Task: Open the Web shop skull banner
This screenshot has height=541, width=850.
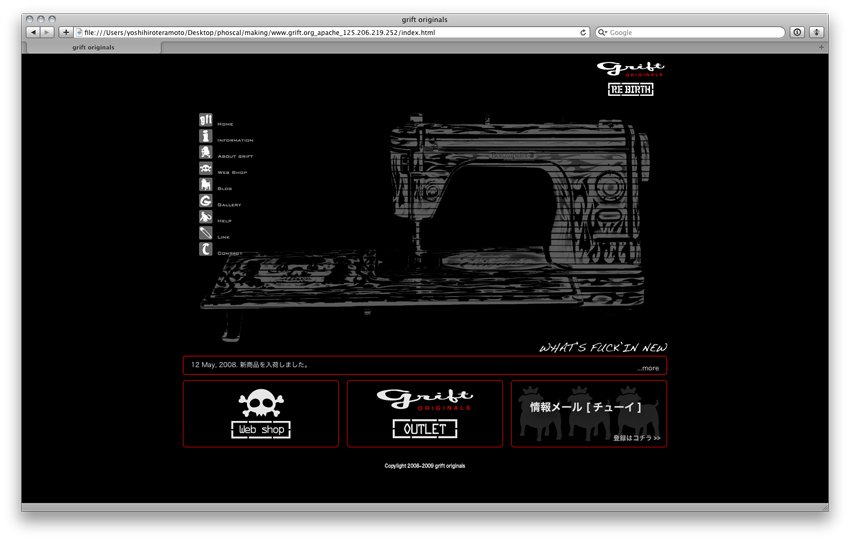Action: pyautogui.click(x=261, y=414)
